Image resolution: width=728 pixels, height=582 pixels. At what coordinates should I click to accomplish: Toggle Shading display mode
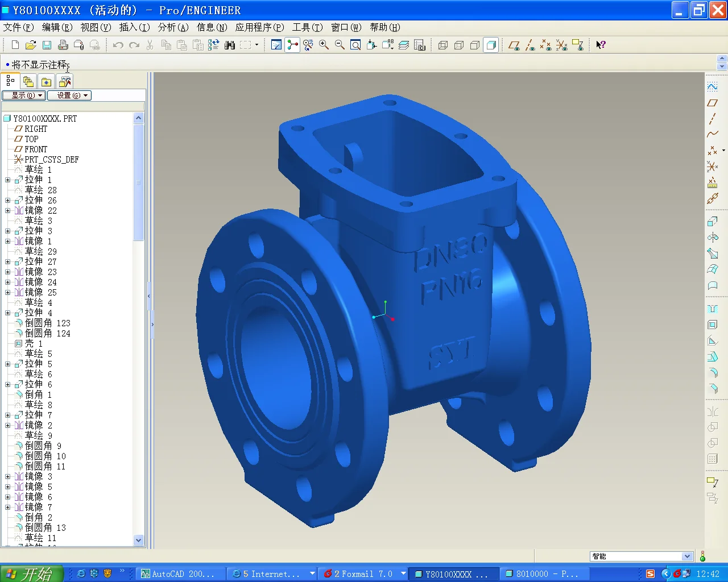point(491,45)
